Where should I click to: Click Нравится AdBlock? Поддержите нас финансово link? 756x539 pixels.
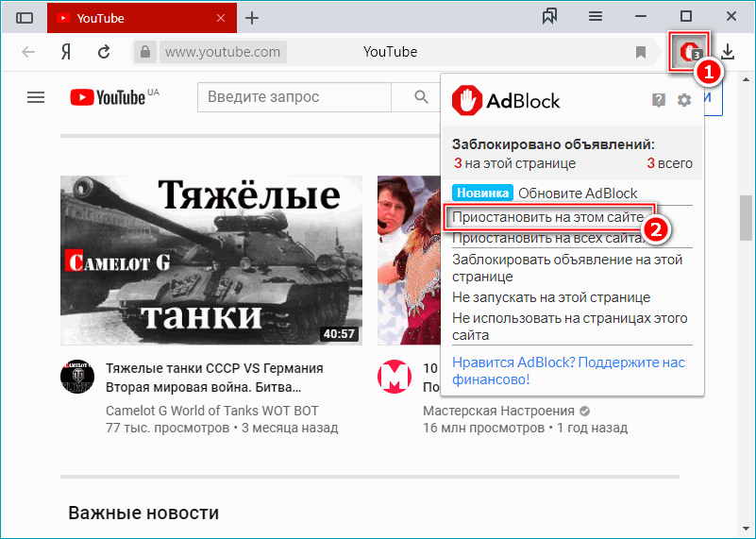pyautogui.click(x=568, y=370)
